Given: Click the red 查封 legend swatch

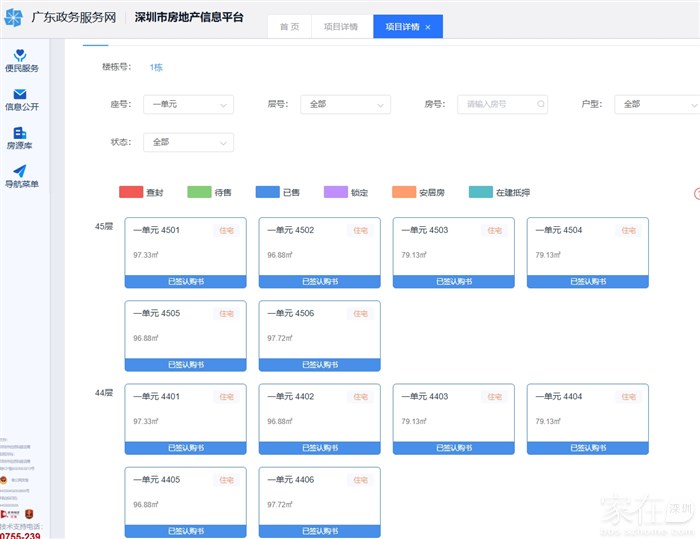Looking at the screenshot, I should coord(131,192).
